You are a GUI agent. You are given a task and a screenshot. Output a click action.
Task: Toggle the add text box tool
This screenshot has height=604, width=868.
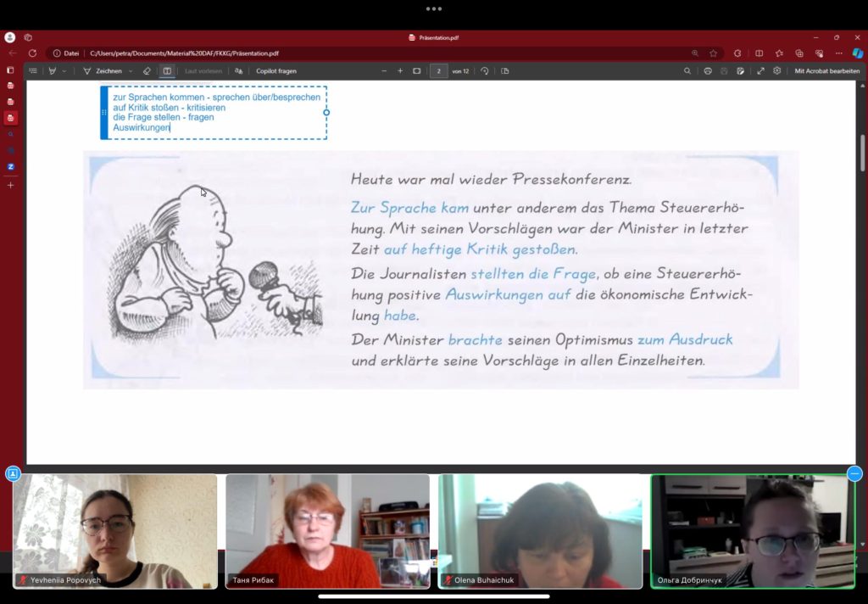click(x=167, y=71)
